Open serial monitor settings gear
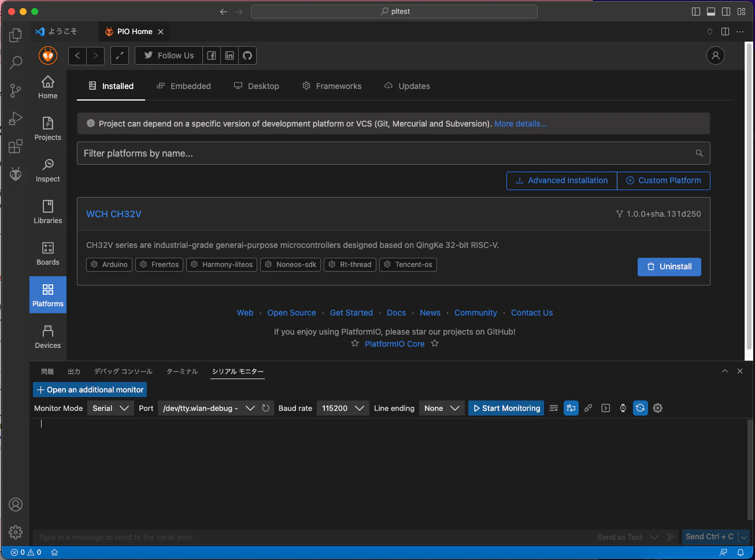Viewport: 755px width, 560px height. click(x=658, y=408)
